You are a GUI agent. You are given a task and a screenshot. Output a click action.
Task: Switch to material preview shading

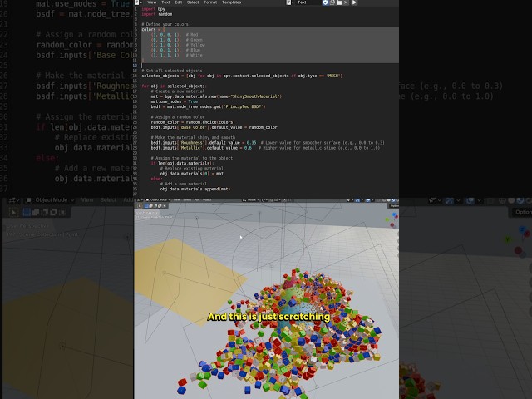click(x=393, y=199)
